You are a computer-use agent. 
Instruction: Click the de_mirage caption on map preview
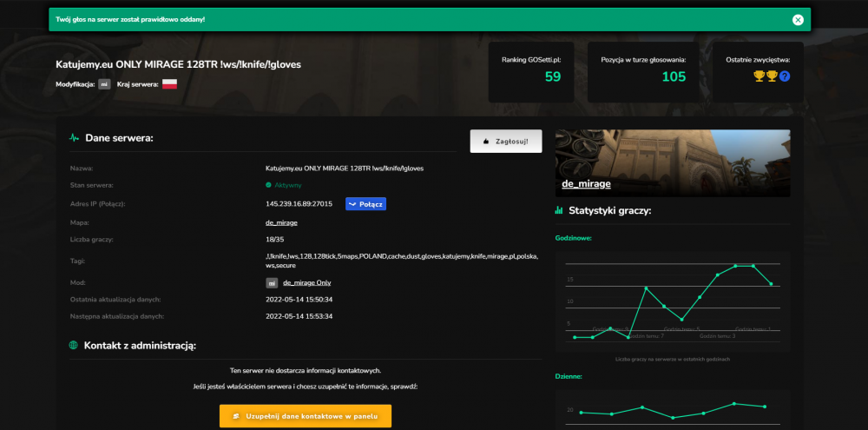pyautogui.click(x=586, y=183)
